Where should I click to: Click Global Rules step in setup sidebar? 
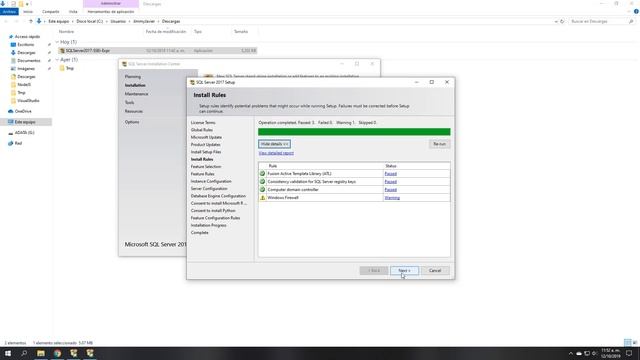(202, 130)
